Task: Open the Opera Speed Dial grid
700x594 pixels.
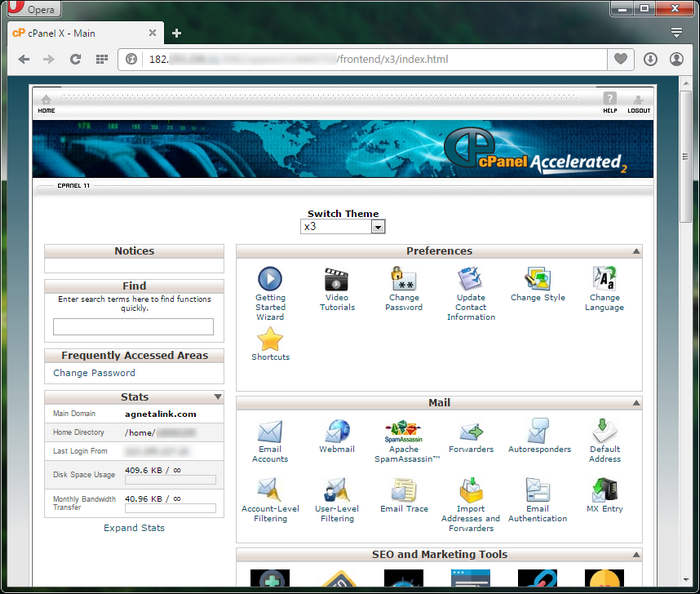Action: (x=102, y=59)
